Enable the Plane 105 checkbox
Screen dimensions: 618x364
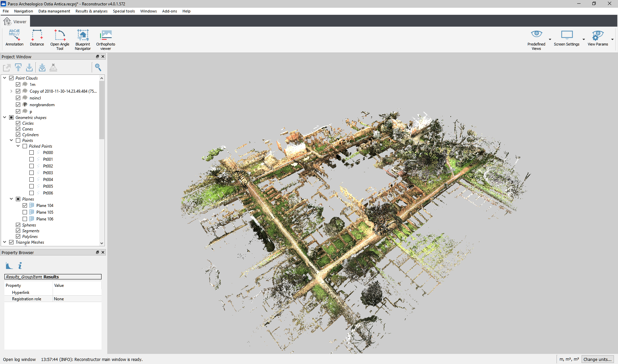[25, 212]
